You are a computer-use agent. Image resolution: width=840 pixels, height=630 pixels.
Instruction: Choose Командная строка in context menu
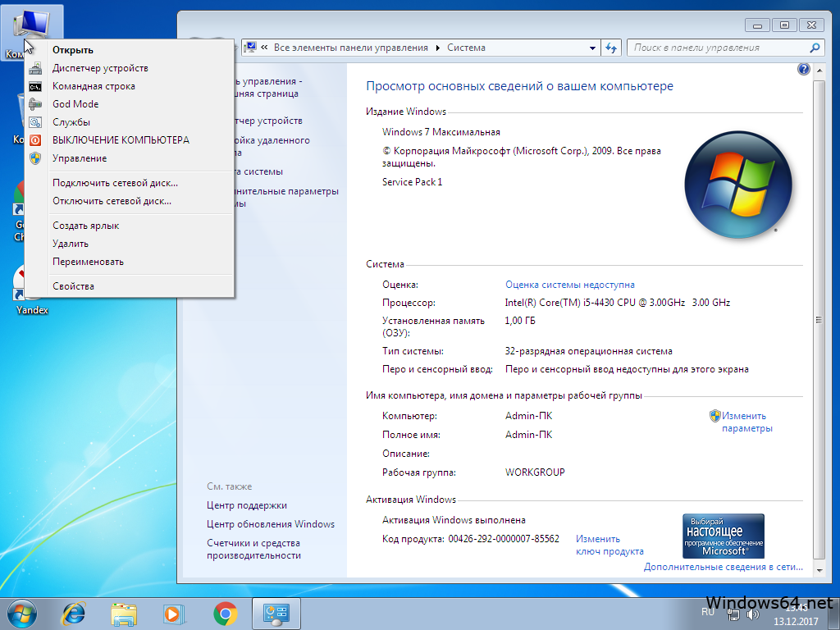click(x=129, y=86)
